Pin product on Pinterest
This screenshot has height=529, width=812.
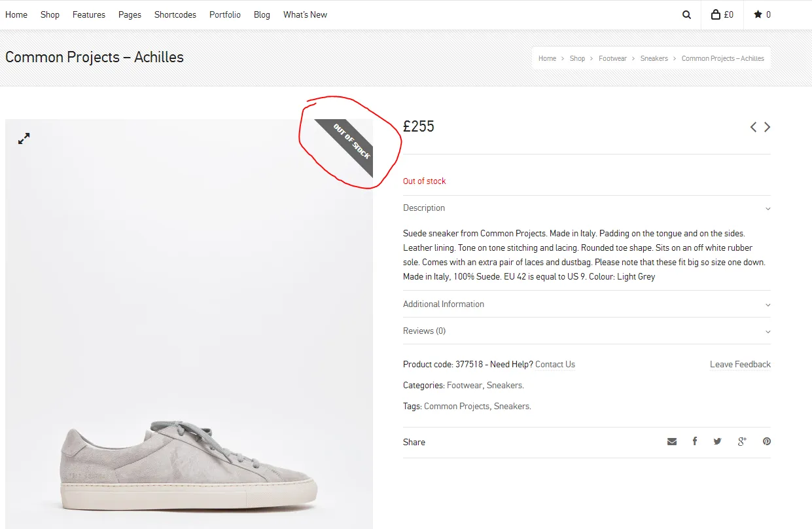767,442
